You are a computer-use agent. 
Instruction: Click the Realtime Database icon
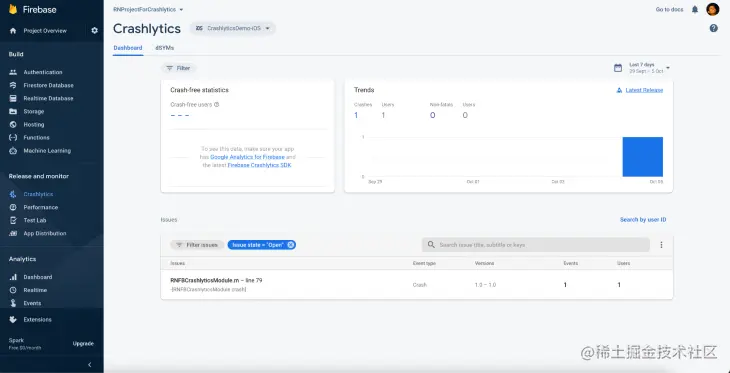[x=13, y=98]
